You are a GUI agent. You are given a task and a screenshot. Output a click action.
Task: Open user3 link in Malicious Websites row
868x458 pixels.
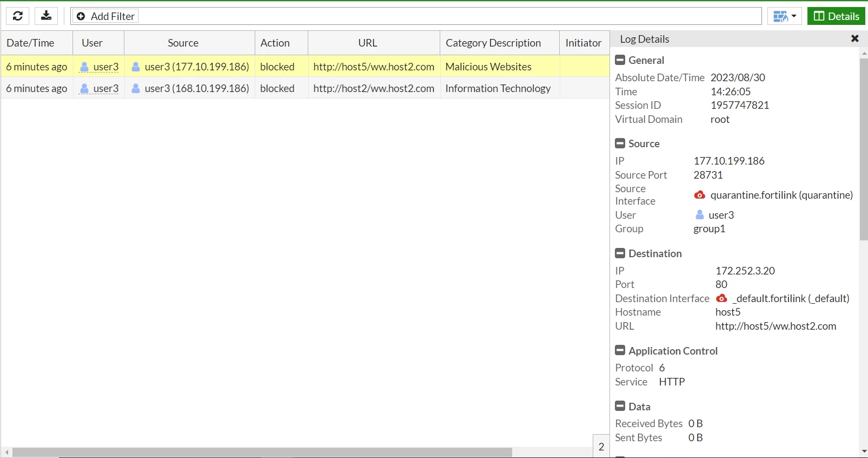click(106, 67)
